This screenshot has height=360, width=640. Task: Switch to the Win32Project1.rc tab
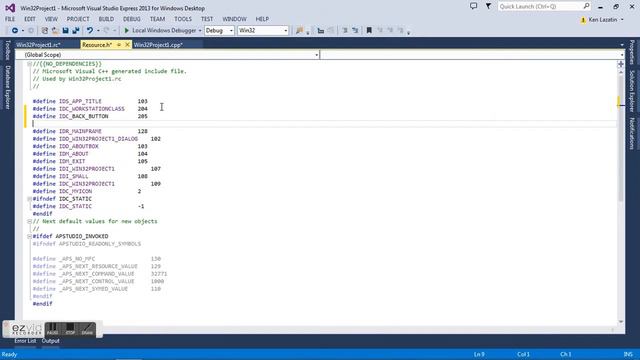[38, 45]
